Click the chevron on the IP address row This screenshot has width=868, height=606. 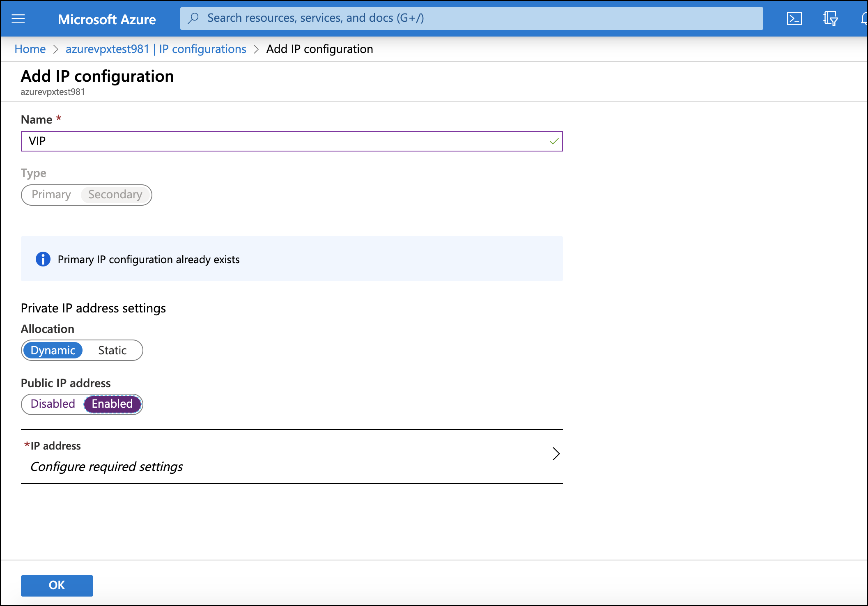(x=556, y=454)
